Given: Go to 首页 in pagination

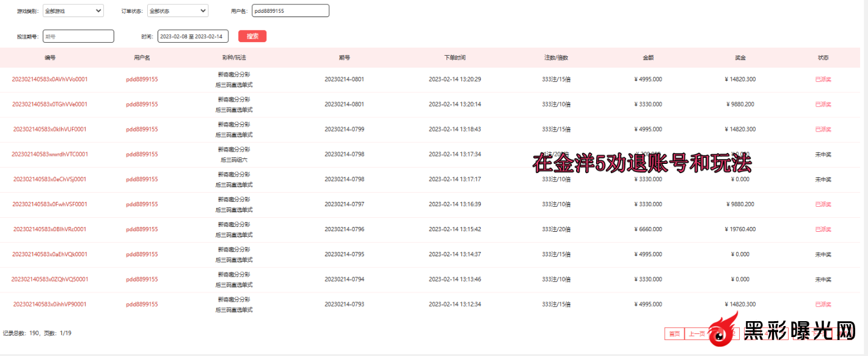Looking at the screenshot, I should click(674, 333).
